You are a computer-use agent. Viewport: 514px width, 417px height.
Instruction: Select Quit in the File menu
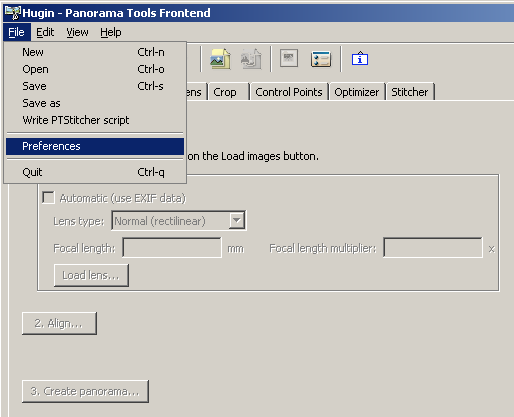point(95,172)
